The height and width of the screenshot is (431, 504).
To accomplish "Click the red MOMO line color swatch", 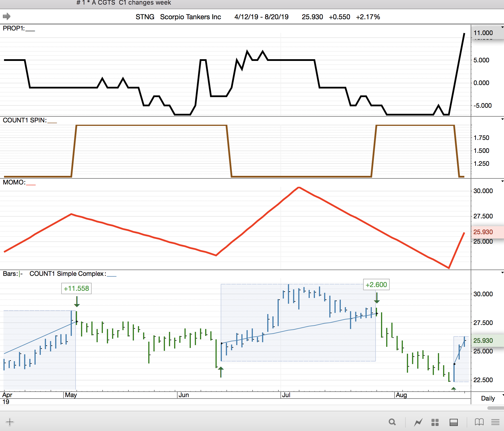I will (31, 184).
